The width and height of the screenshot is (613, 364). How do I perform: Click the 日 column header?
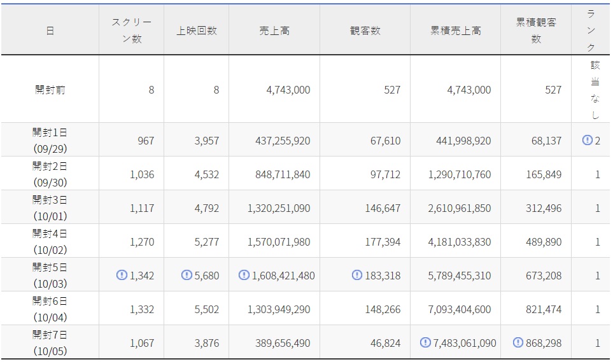pos(50,31)
